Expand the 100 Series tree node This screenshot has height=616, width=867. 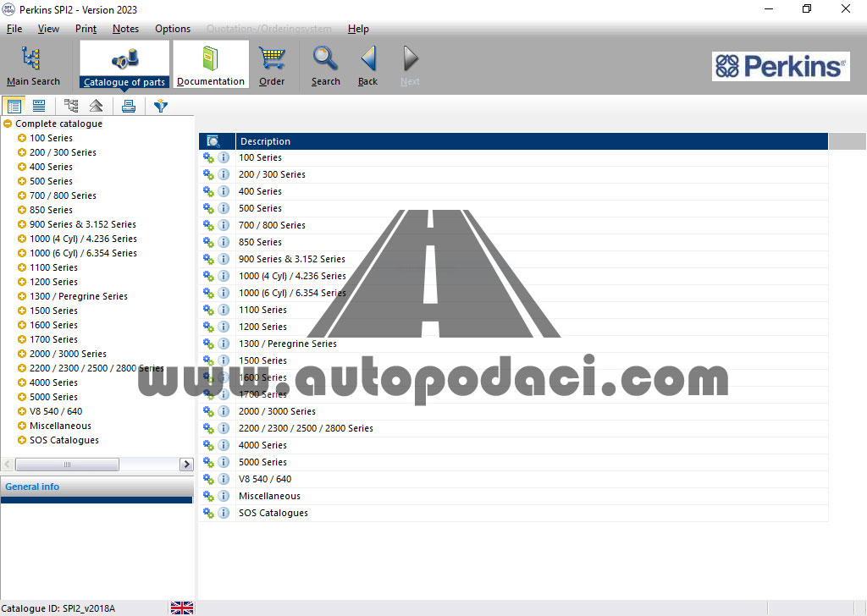pos(22,138)
